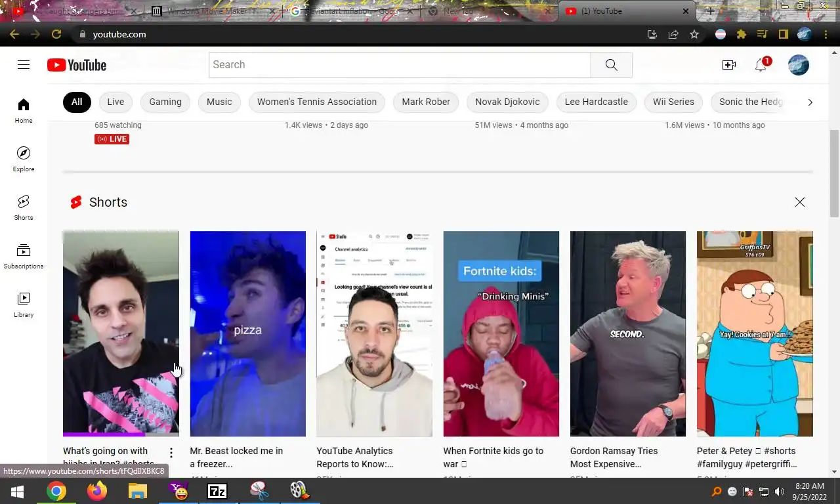
Task: Open the browser extensions puzzle icon
Action: tap(742, 34)
